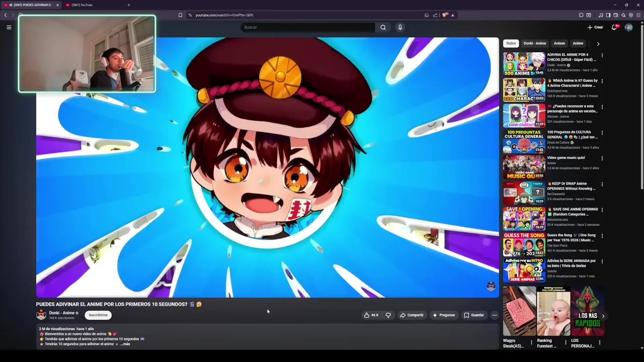Expand the description with ...más
This screenshot has height=362, width=644.
coord(125,344)
